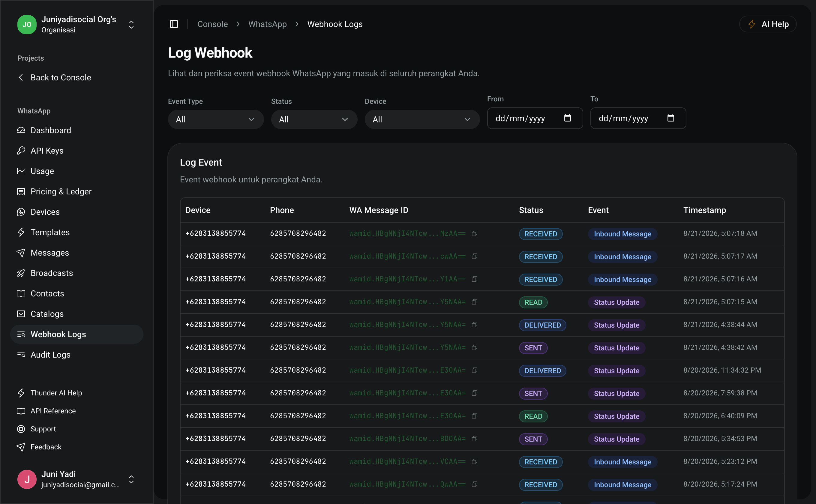Viewport: 816px width, 504px height.
Task: Open Templates in the sidebar
Action: click(x=77, y=232)
